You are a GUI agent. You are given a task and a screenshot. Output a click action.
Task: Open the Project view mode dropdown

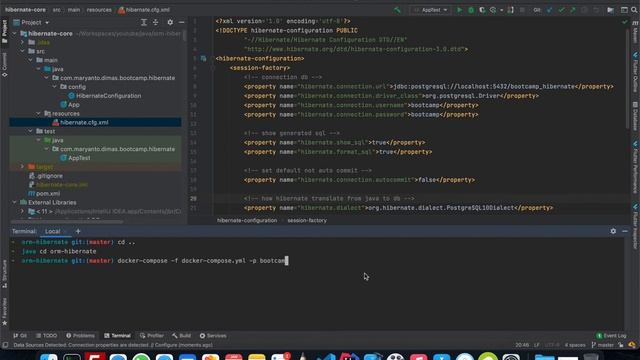coord(31,22)
